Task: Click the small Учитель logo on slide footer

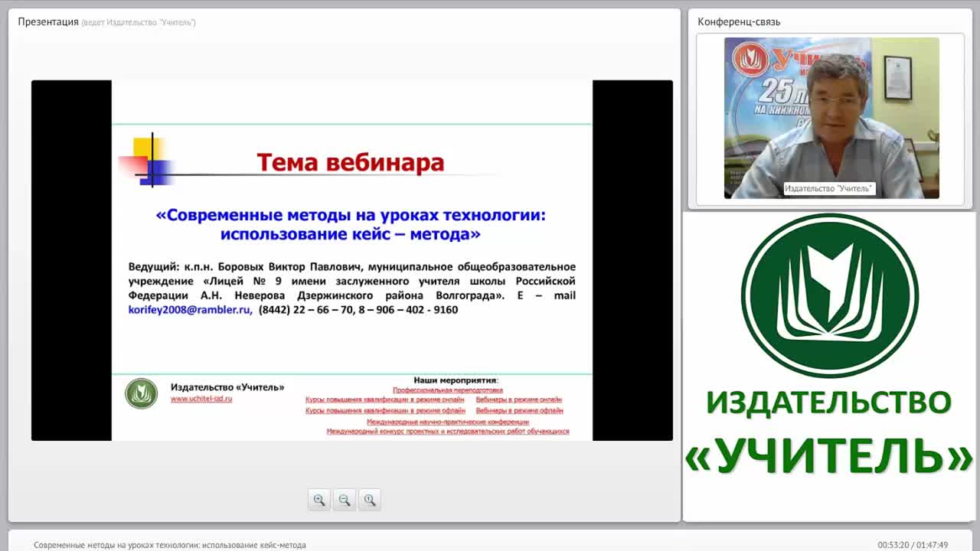Action: point(141,393)
